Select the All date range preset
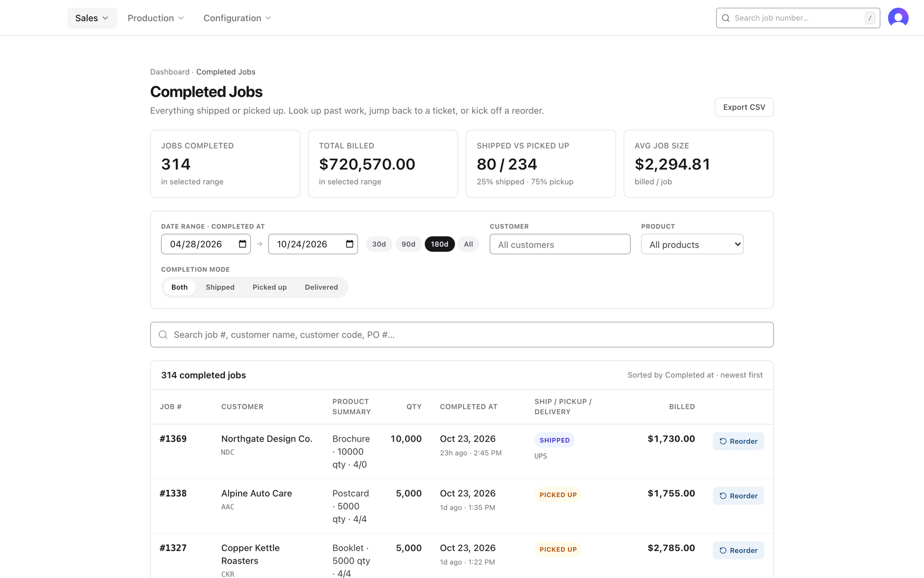This screenshot has height=578, width=924. point(468,244)
